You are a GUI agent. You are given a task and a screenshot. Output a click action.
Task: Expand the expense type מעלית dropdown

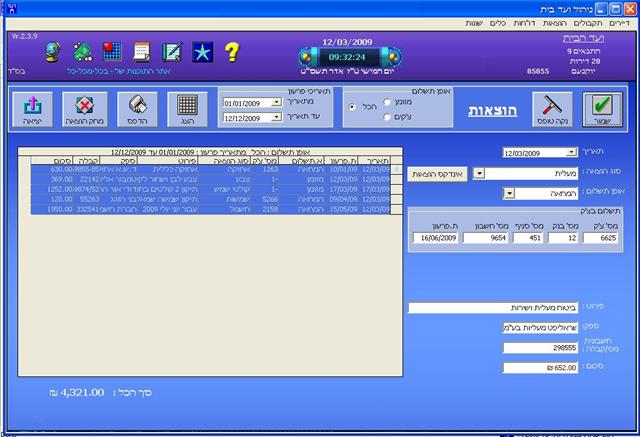[x=479, y=173]
